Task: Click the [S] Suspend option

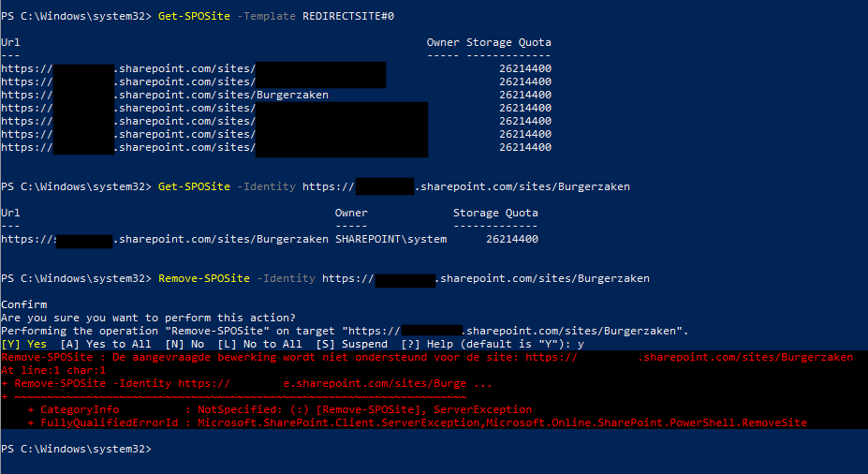Action: tap(351, 344)
